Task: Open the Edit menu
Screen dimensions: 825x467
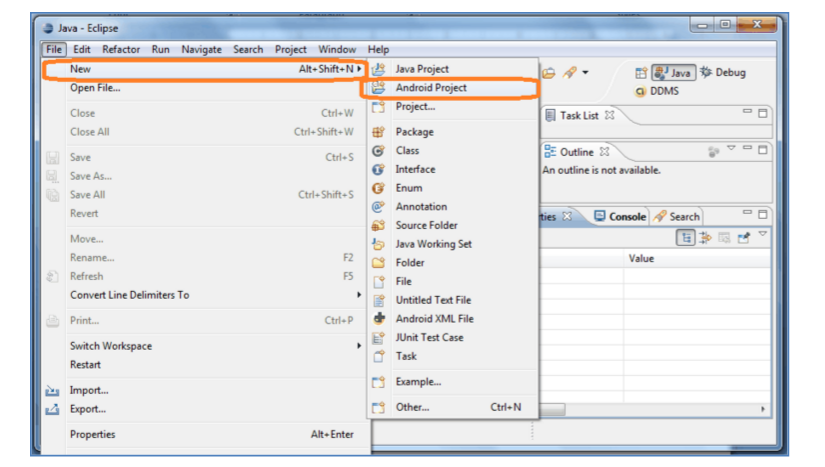Action: point(82,49)
